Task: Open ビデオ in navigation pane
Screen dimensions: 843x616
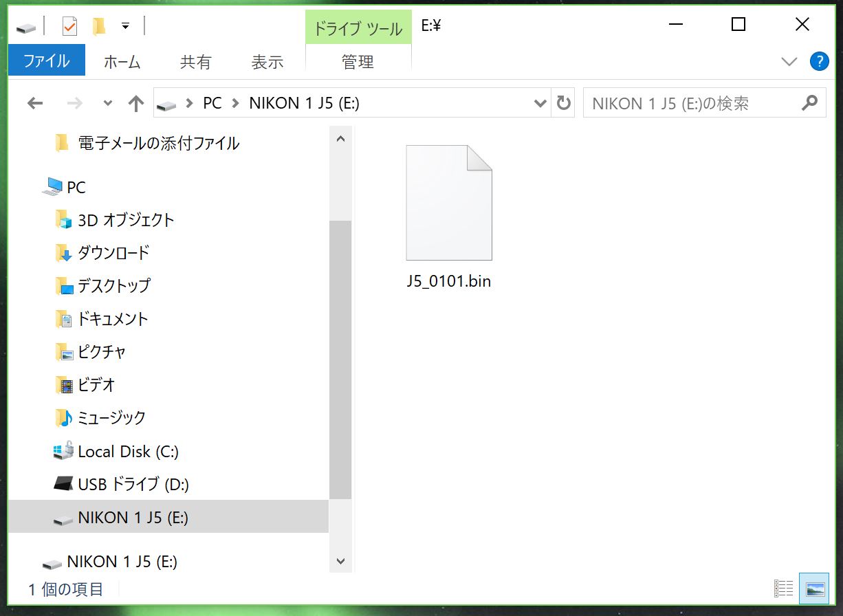Action: tap(96, 384)
